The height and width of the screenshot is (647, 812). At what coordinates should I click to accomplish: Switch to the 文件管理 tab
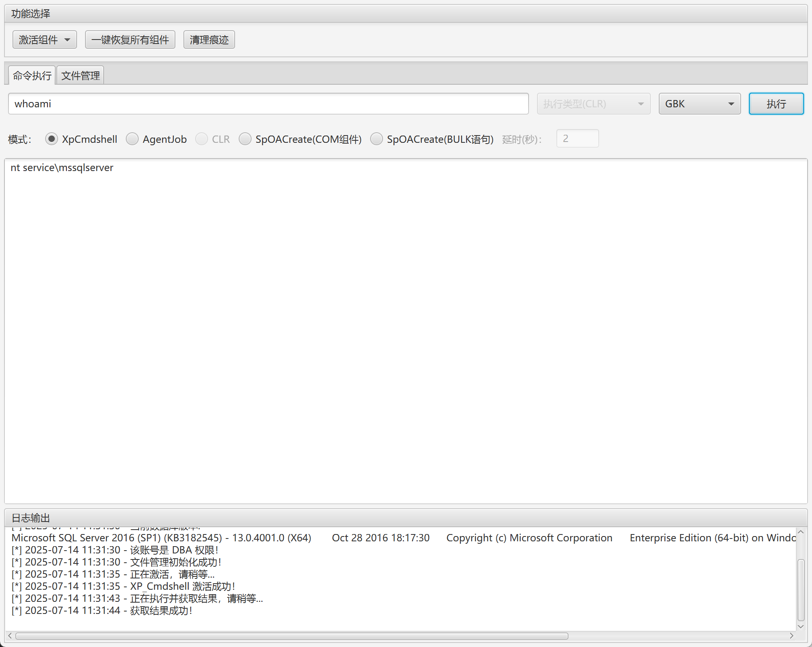pos(80,75)
